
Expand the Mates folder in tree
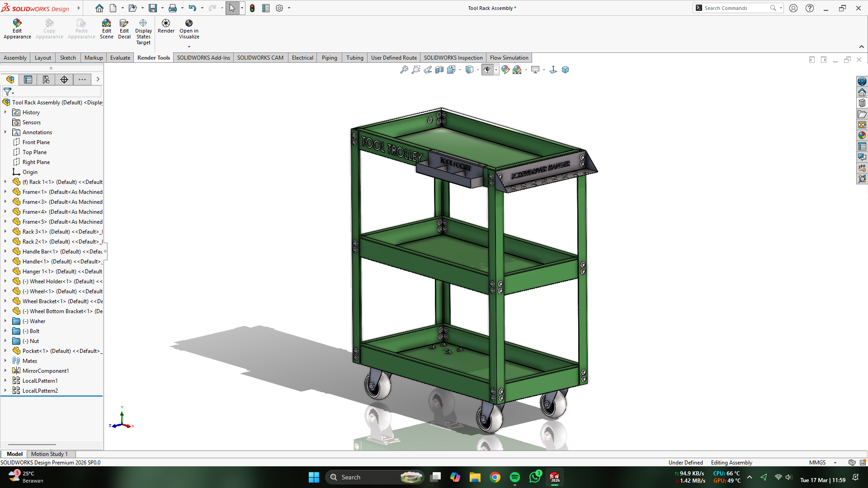click(5, 361)
